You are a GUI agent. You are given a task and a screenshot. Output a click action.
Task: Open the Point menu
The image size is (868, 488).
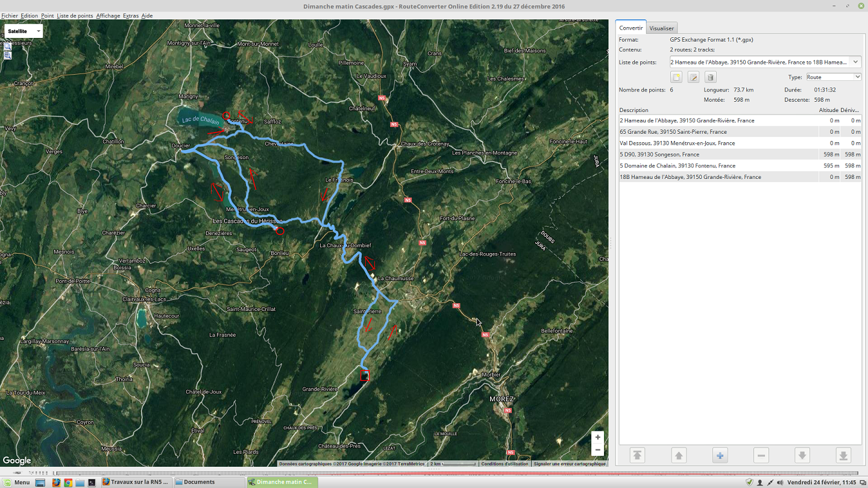point(48,16)
